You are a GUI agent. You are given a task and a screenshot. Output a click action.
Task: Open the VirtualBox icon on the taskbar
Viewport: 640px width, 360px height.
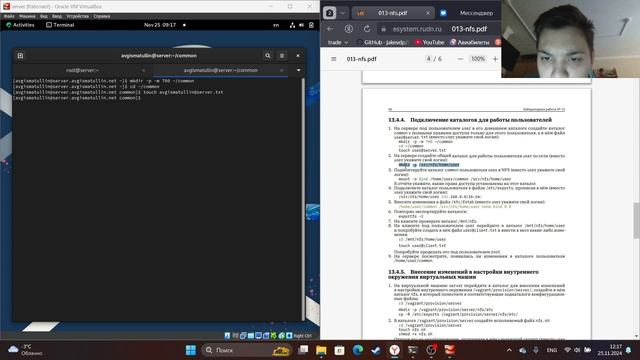point(449,350)
